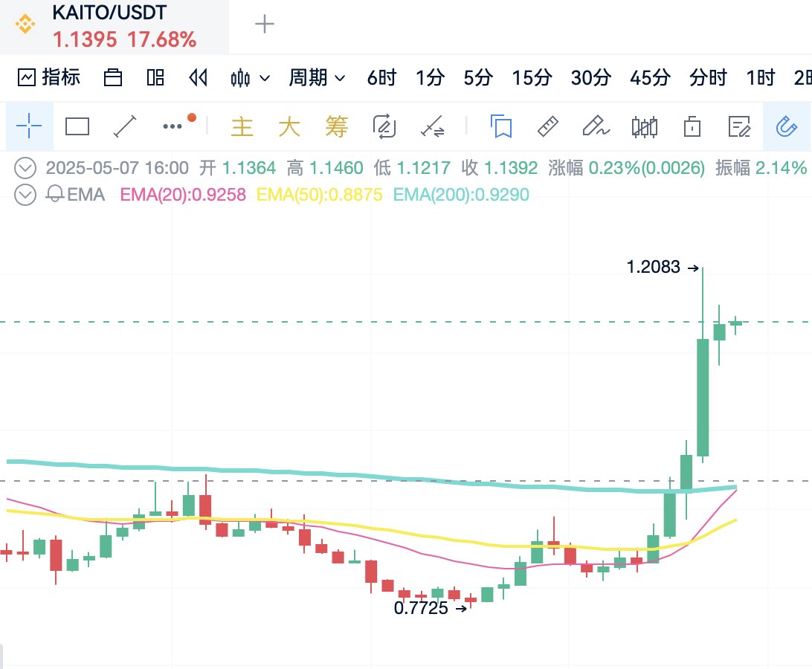Expand the 周期 period dropdown
Screen dimensions: 812x669
click(317, 77)
